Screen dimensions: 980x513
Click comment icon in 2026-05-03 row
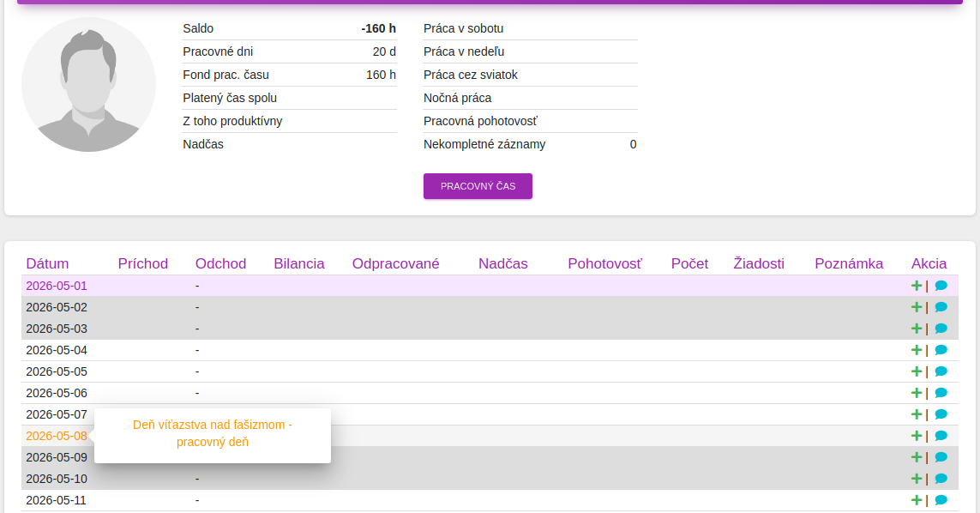coord(941,329)
